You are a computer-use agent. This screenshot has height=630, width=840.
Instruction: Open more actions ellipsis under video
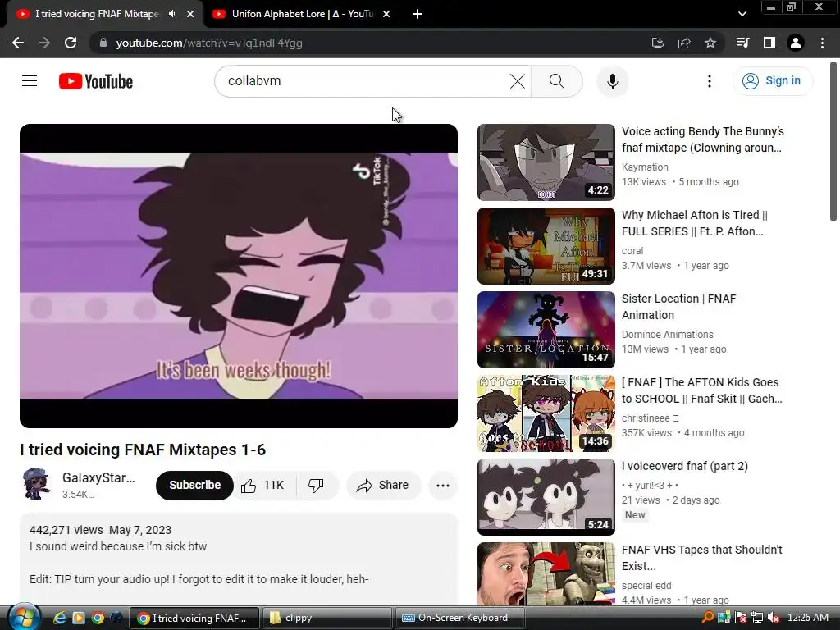(442, 486)
